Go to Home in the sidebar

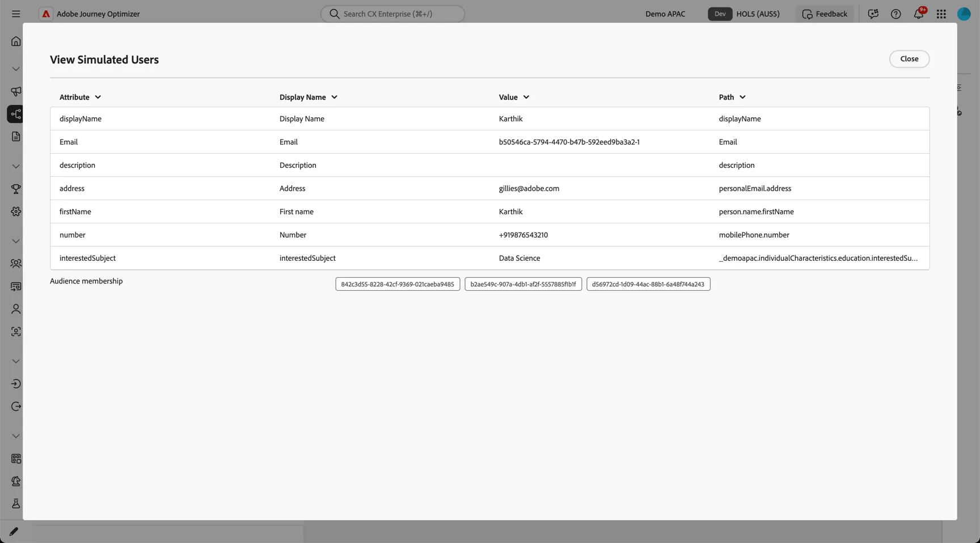click(x=16, y=41)
